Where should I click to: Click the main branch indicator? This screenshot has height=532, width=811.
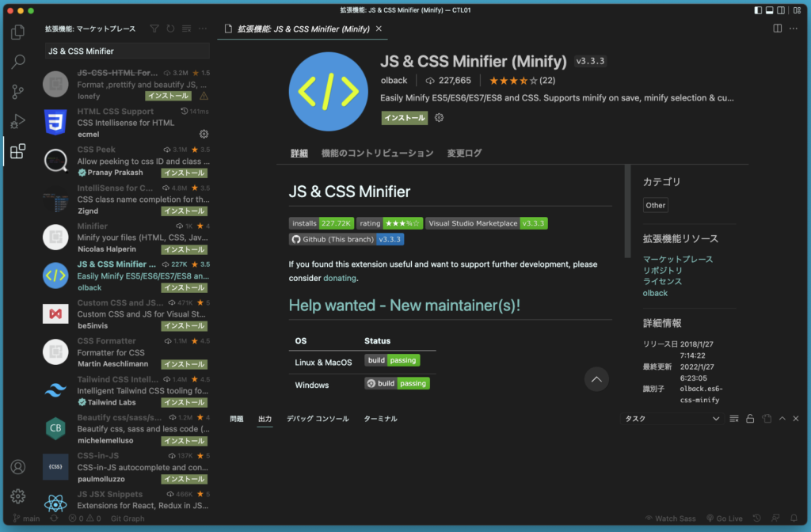tap(26, 518)
